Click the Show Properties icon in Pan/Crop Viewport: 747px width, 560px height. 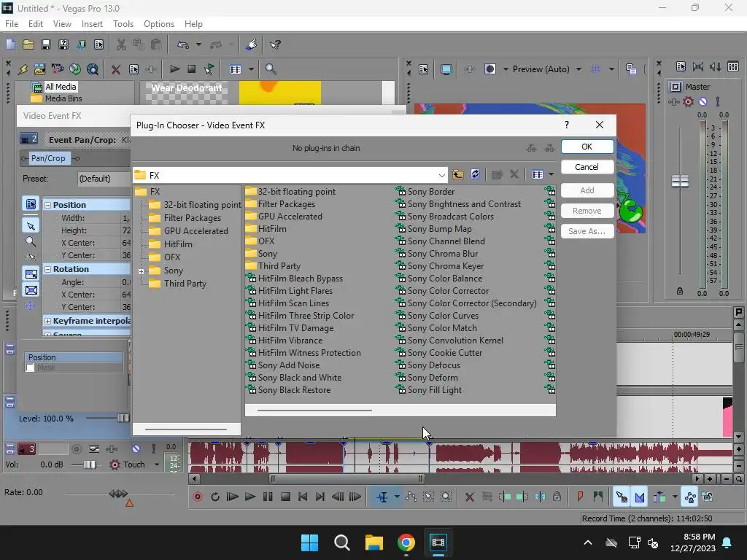31,204
